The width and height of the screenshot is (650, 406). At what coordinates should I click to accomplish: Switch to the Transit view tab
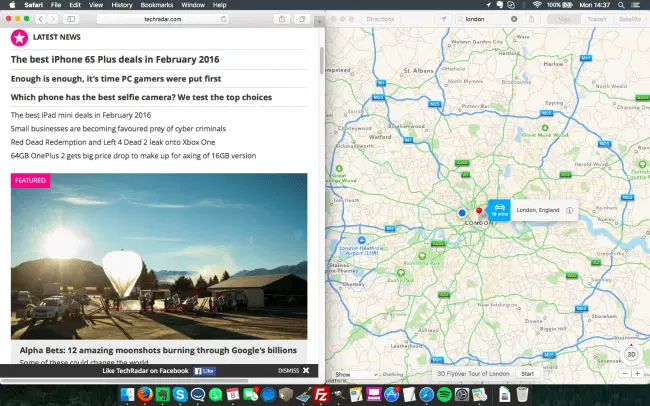[597, 19]
